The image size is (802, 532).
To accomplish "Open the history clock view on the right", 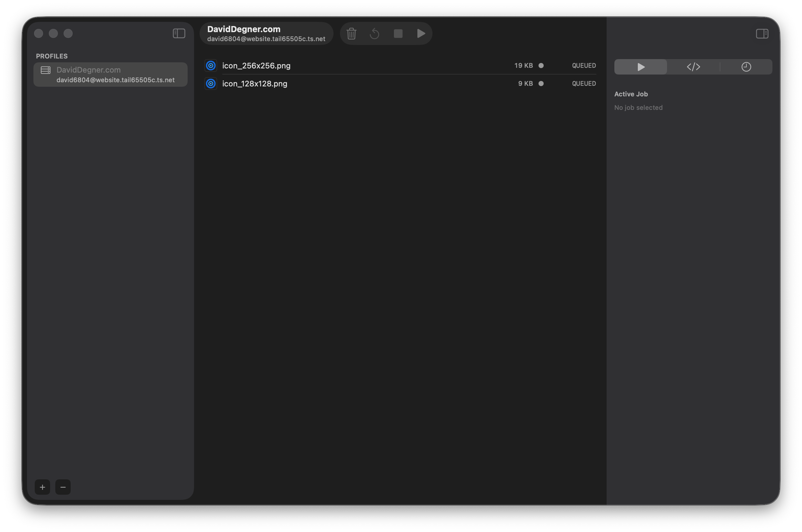I will pyautogui.click(x=746, y=66).
